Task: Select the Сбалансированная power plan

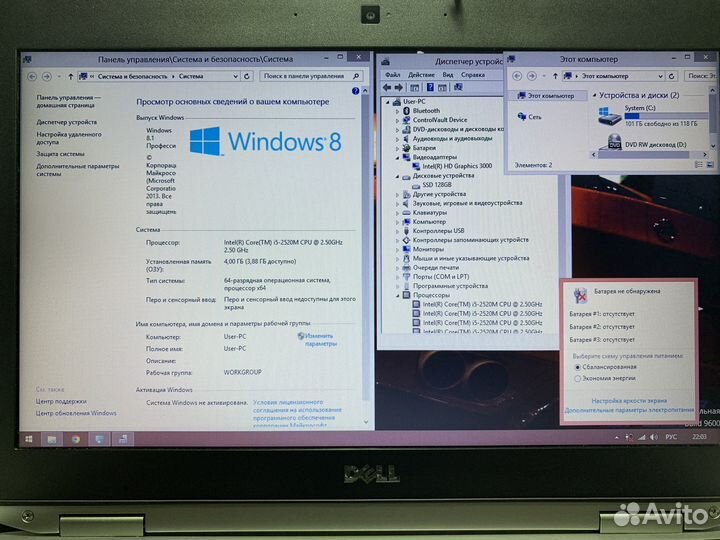Action: coord(578,366)
